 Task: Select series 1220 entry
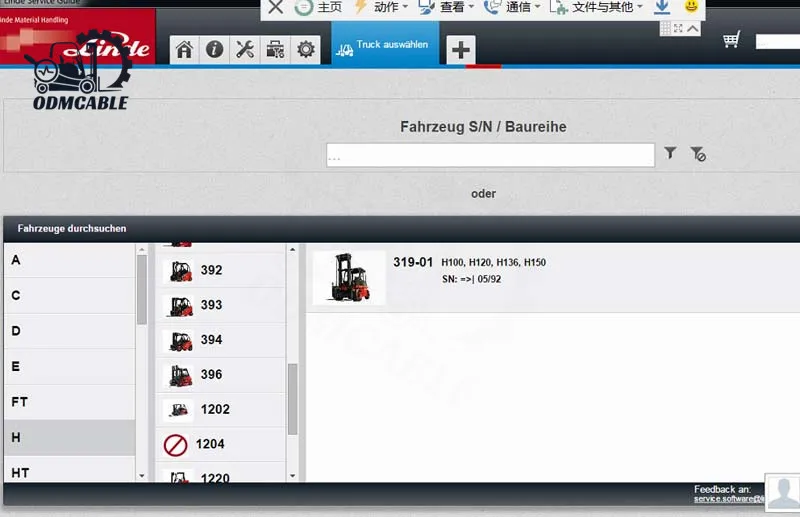(x=220, y=473)
